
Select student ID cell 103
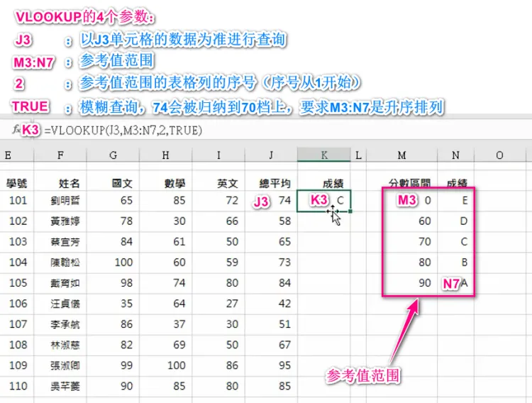[x=18, y=242]
